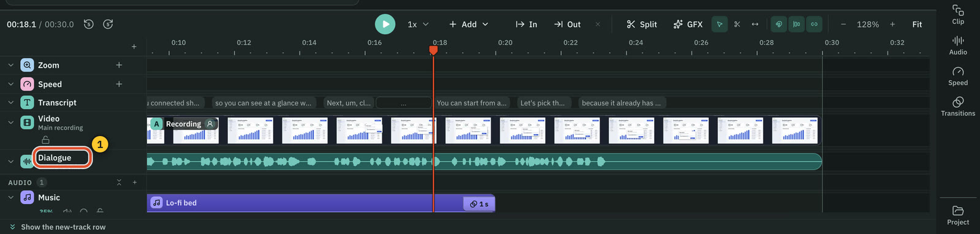This screenshot has height=234, width=980.
Task: Clear the In/Out range
Action: coord(598,25)
